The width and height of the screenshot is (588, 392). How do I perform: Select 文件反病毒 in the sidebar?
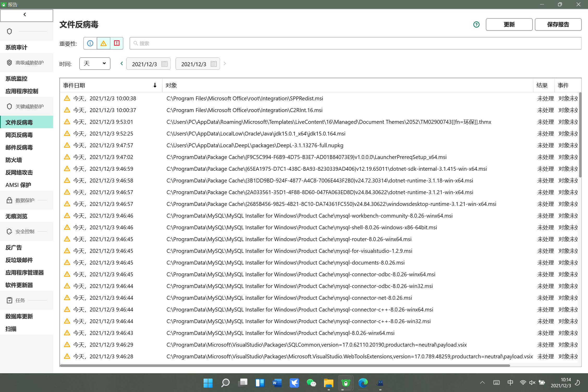tap(27, 122)
